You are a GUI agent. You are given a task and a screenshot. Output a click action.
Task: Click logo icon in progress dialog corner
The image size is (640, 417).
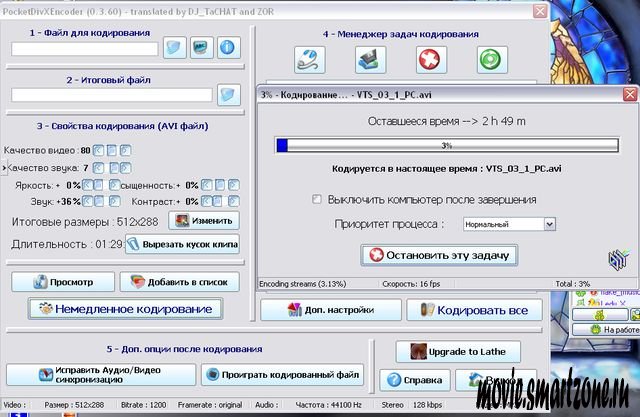coord(618,260)
